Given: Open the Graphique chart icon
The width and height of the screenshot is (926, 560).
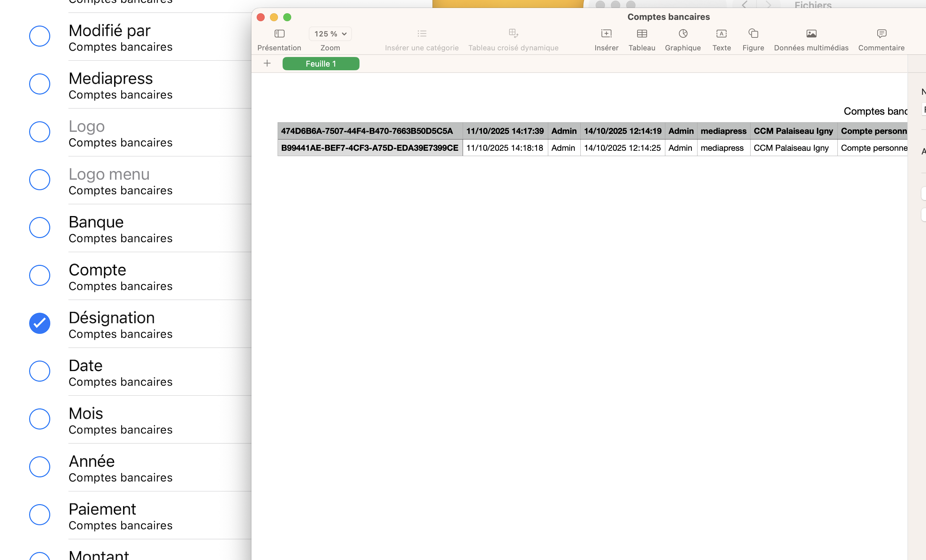Looking at the screenshot, I should tap(683, 34).
